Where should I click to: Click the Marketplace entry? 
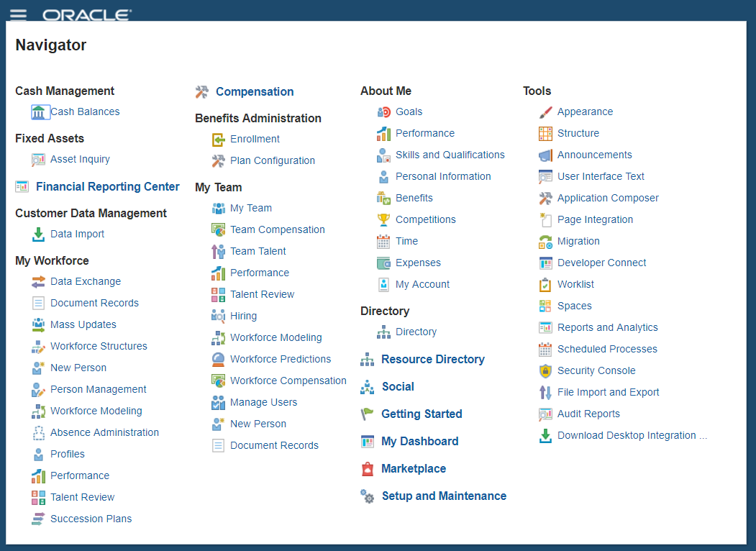pos(413,468)
